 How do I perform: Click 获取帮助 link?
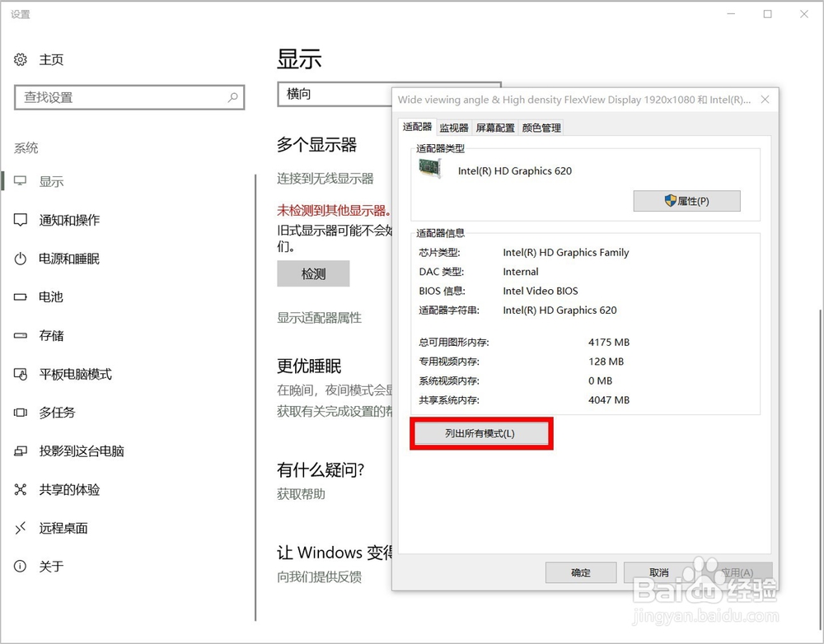click(x=301, y=494)
